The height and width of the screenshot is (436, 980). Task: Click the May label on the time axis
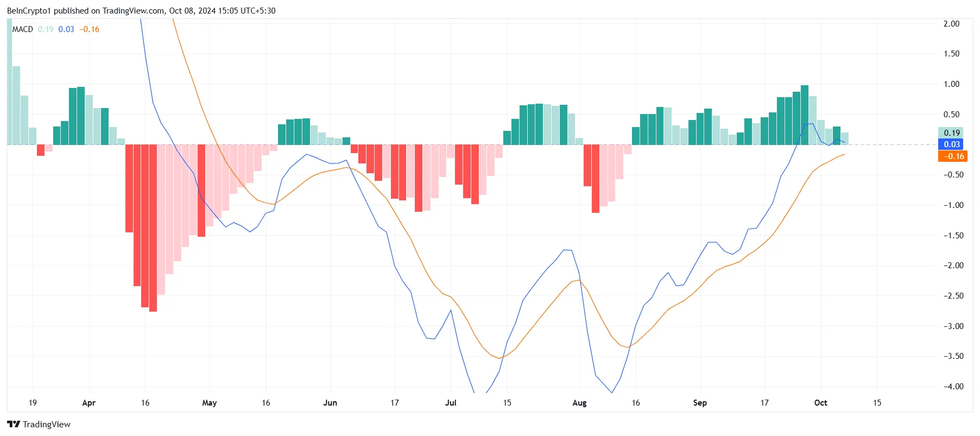tap(209, 403)
